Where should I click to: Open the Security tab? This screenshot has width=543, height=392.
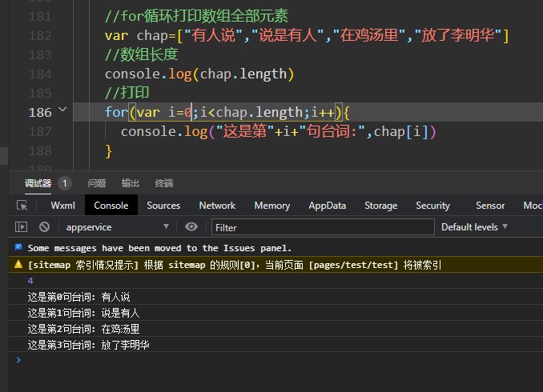click(x=432, y=206)
